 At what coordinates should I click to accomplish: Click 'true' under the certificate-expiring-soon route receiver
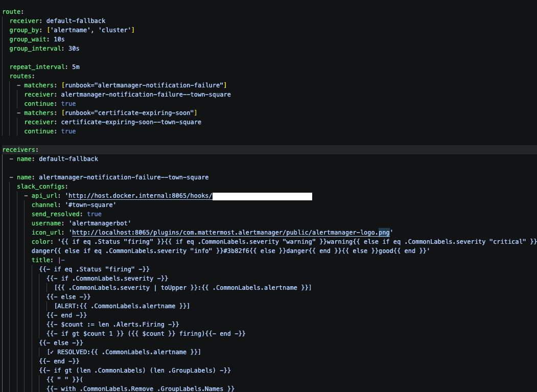[68, 131]
